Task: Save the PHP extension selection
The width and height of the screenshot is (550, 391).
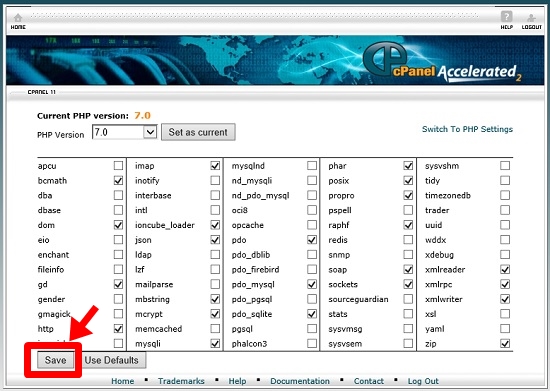Action: 55,360
